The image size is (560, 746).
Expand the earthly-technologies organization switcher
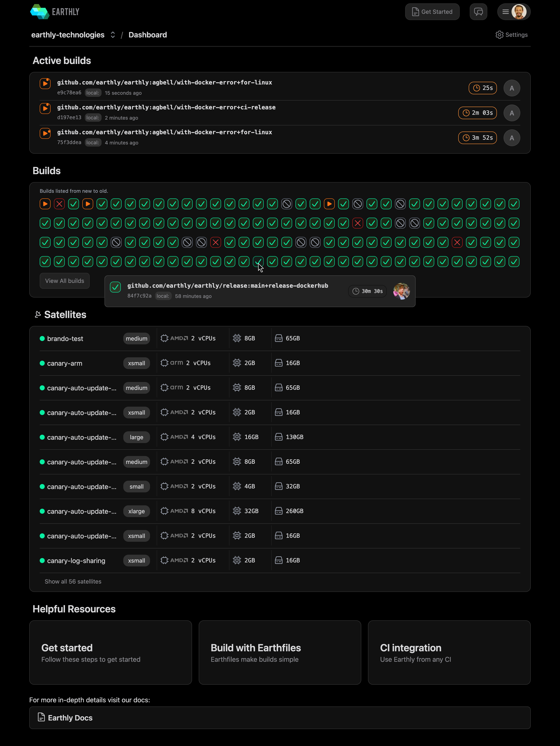tap(113, 35)
